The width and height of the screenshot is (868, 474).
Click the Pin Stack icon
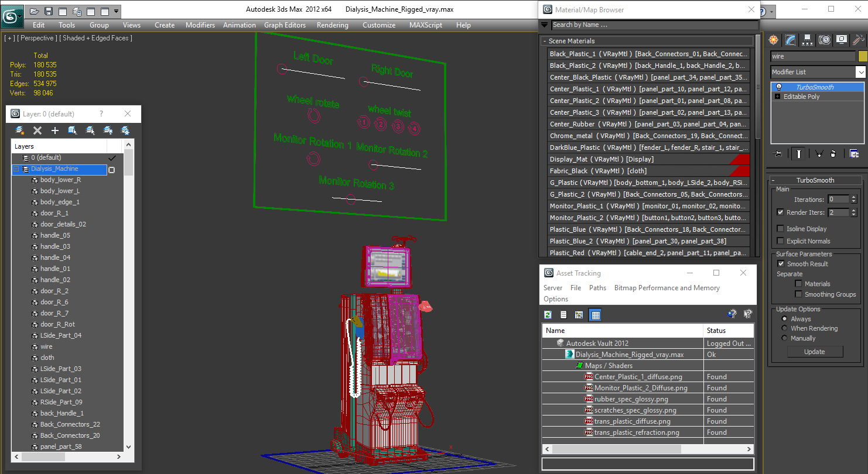778,153
